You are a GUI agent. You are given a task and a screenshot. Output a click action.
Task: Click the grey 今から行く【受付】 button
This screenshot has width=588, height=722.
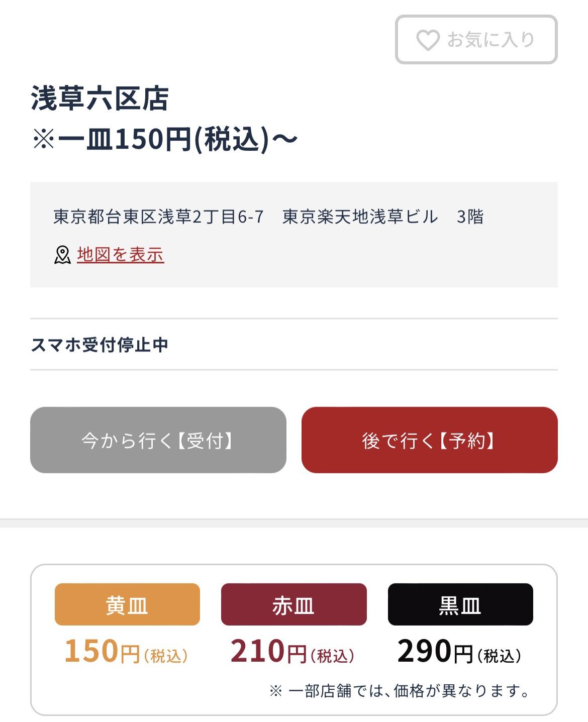click(158, 440)
